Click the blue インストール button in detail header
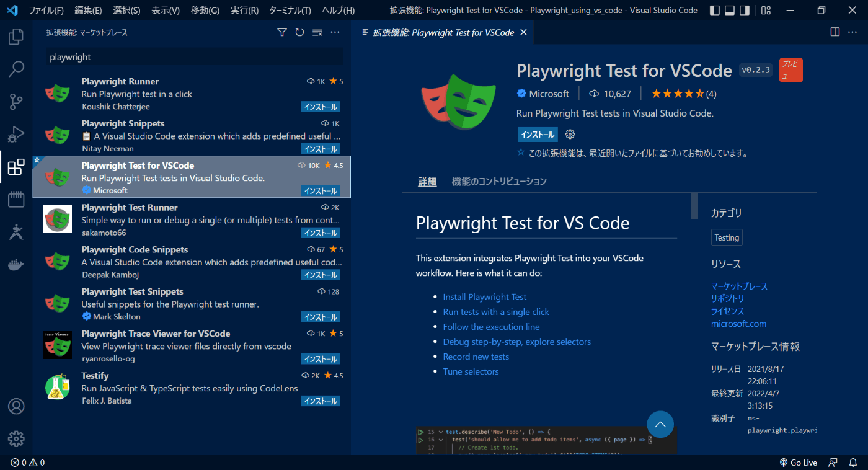 click(538, 135)
